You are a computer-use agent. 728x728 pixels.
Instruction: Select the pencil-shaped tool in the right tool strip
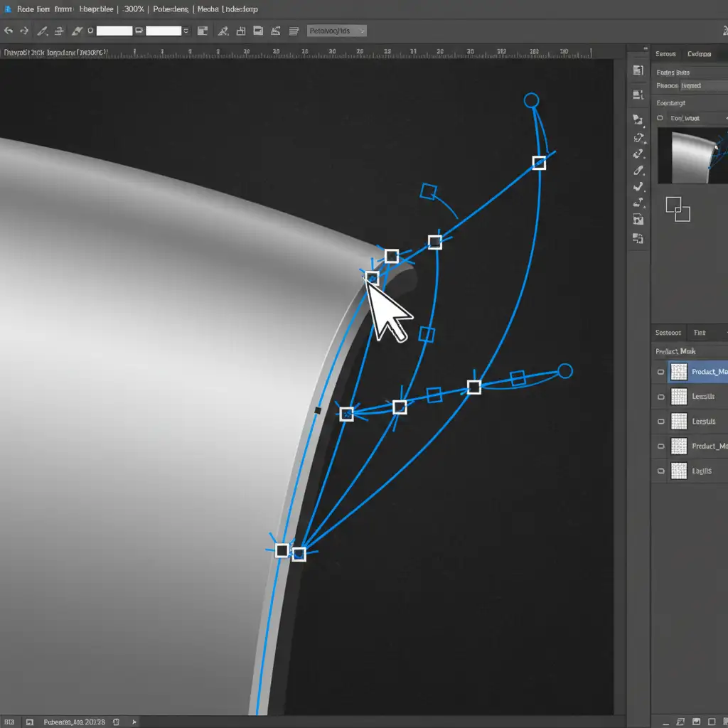click(638, 171)
